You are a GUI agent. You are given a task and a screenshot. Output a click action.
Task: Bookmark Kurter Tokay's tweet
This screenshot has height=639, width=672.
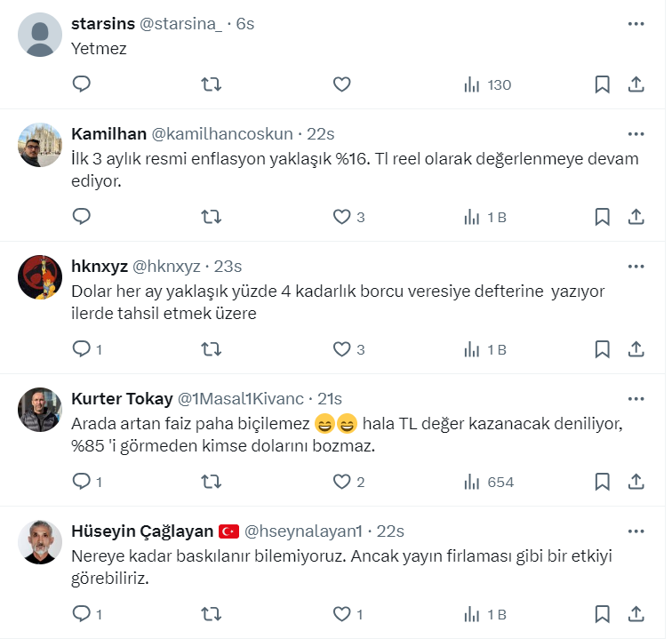click(602, 482)
